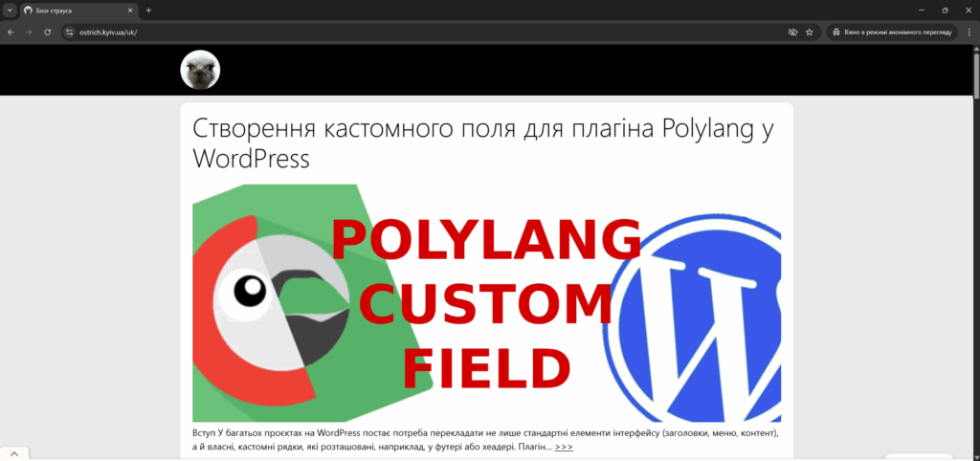Open a new tab with the plus button
The height and width of the screenshot is (461, 980).
(148, 11)
